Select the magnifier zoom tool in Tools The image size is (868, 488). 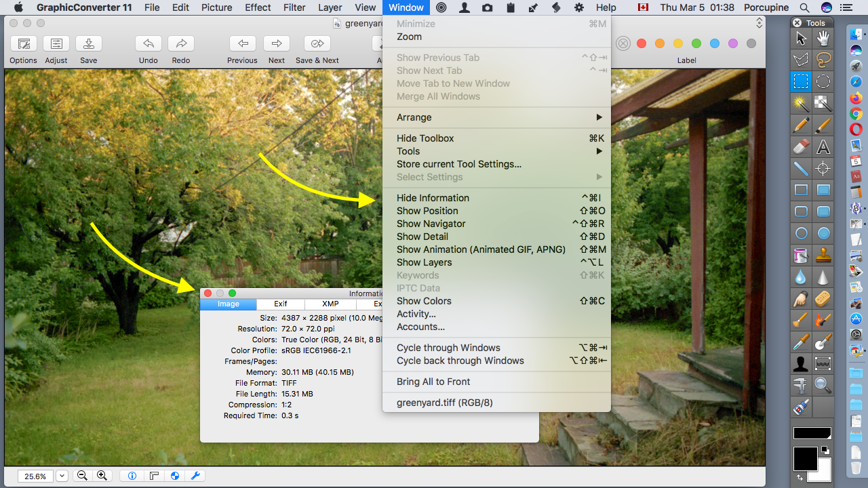pyautogui.click(x=823, y=386)
